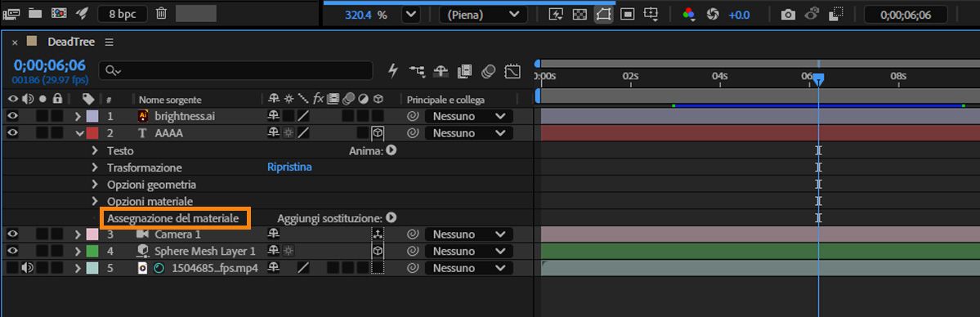Expand Opzioni geometria group
The height and width of the screenshot is (317, 980).
95,185
